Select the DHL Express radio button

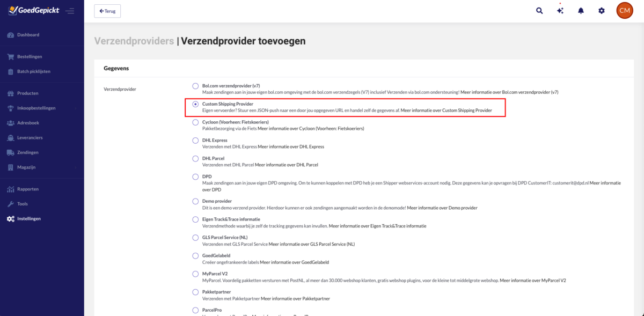pos(195,141)
